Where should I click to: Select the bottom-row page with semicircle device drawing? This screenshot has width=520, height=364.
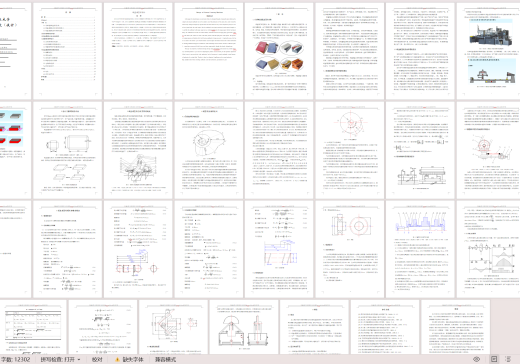pyautogui.click(x=244, y=327)
